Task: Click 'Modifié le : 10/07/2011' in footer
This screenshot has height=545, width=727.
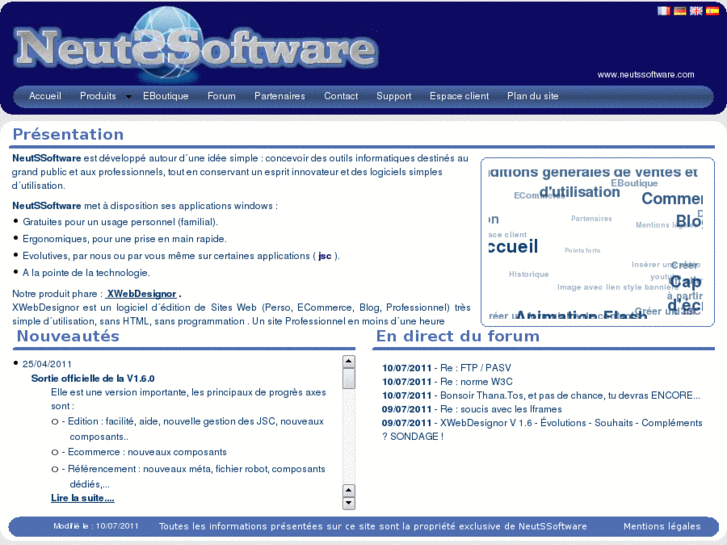Action: click(96, 526)
